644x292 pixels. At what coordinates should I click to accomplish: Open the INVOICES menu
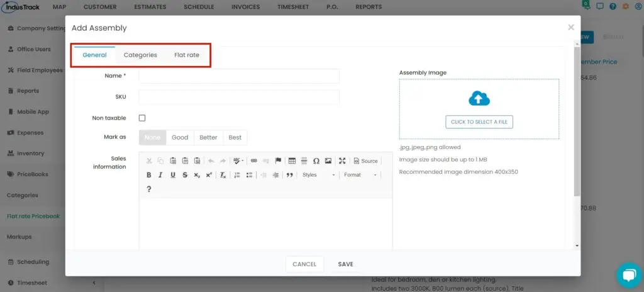click(x=246, y=7)
